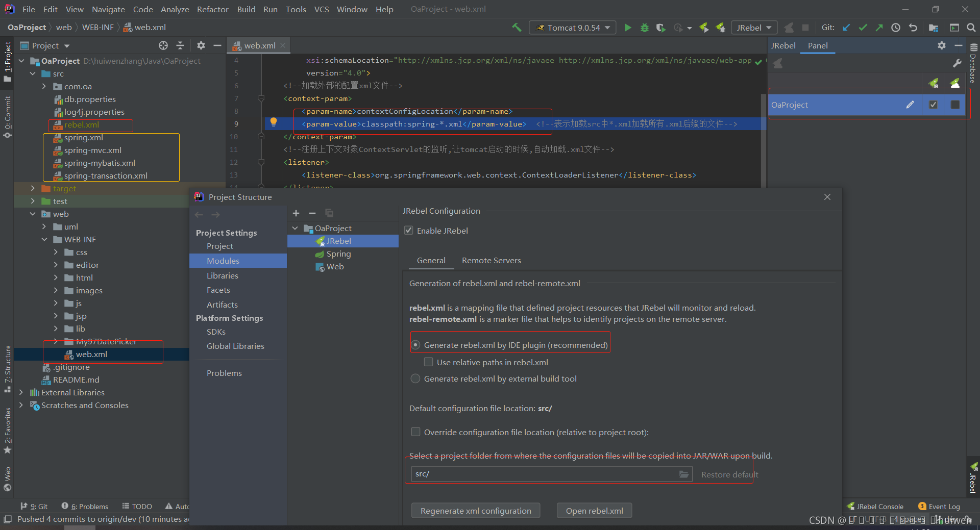Click Restore default link

point(730,474)
